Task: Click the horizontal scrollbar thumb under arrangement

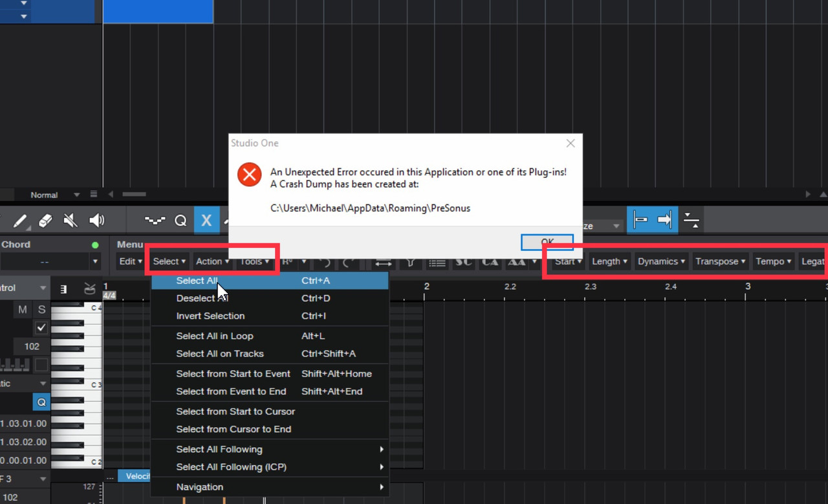Action: 133,194
